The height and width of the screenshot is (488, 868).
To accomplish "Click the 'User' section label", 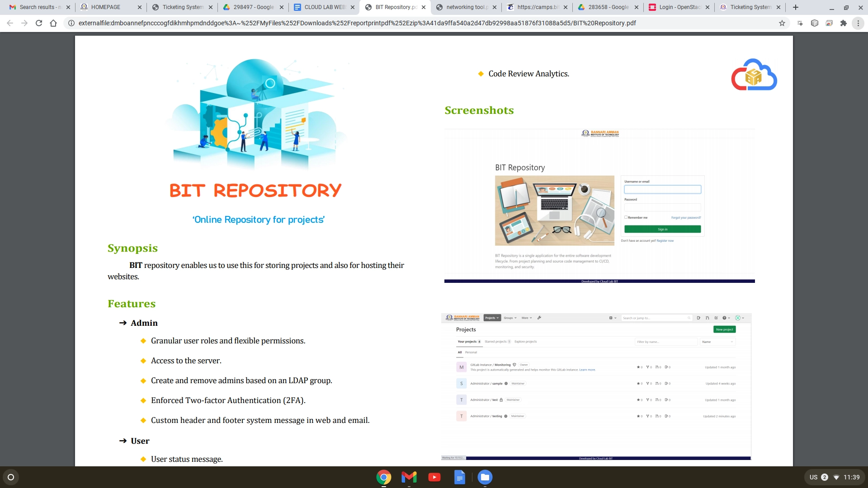I will (x=140, y=441).
